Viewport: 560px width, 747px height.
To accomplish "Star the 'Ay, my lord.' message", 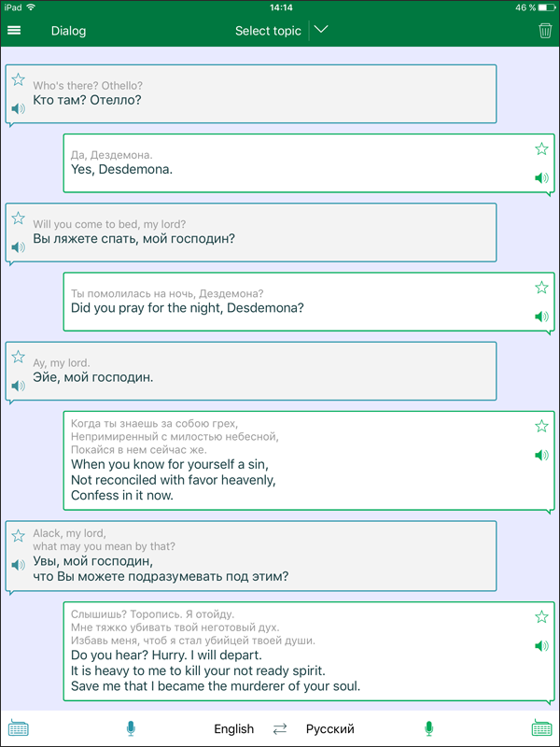I will click(18, 357).
